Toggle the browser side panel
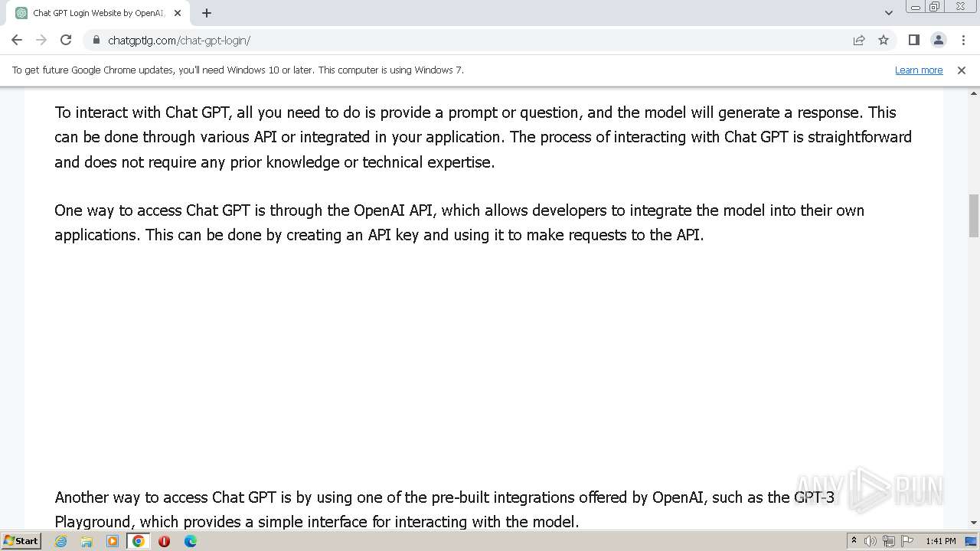The image size is (980, 551). 913,40
